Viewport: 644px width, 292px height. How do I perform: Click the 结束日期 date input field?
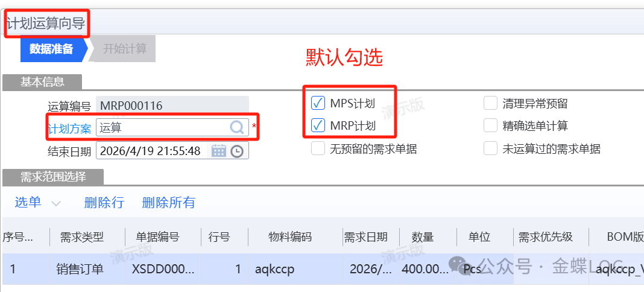coord(151,151)
